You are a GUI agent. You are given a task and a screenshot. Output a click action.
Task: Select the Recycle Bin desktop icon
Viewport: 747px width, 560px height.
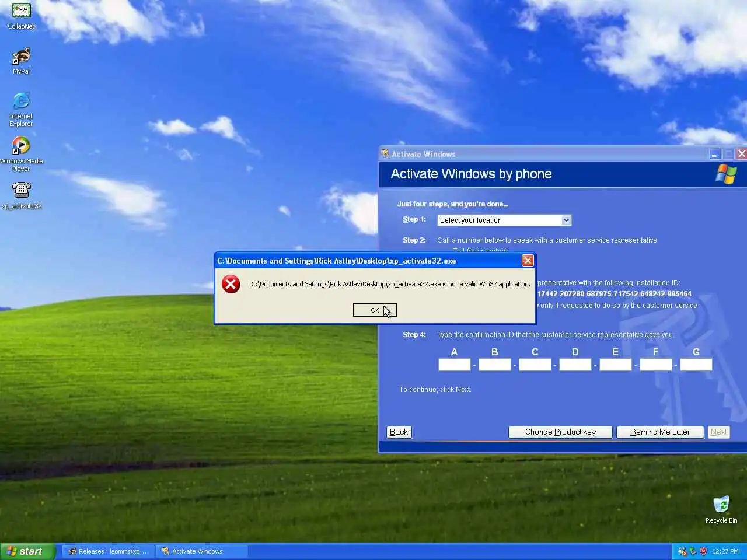(x=721, y=509)
